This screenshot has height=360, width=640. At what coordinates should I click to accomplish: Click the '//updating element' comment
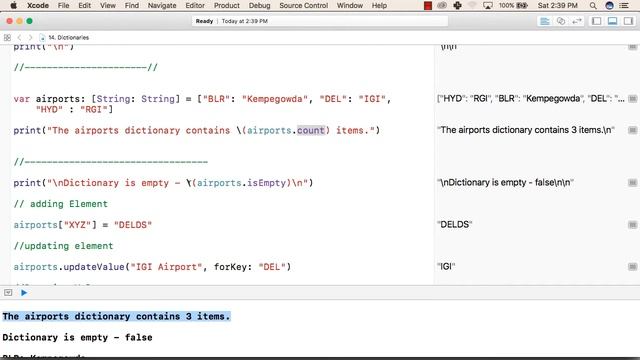(63, 246)
